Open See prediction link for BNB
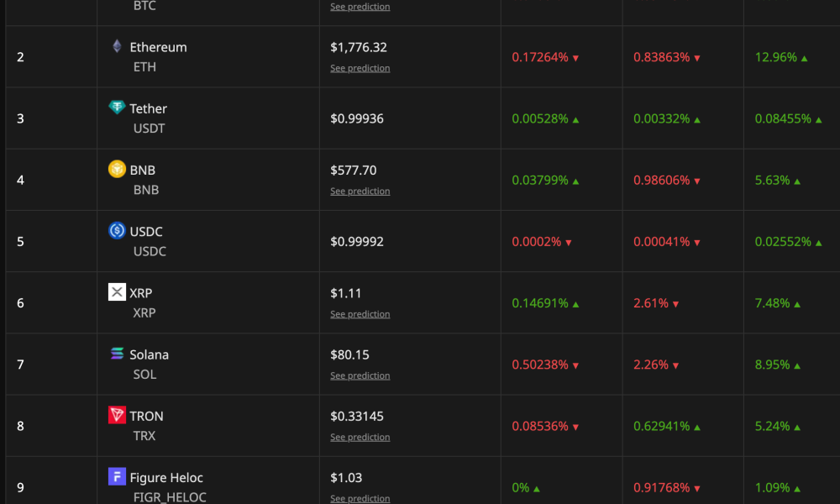 [x=360, y=192]
